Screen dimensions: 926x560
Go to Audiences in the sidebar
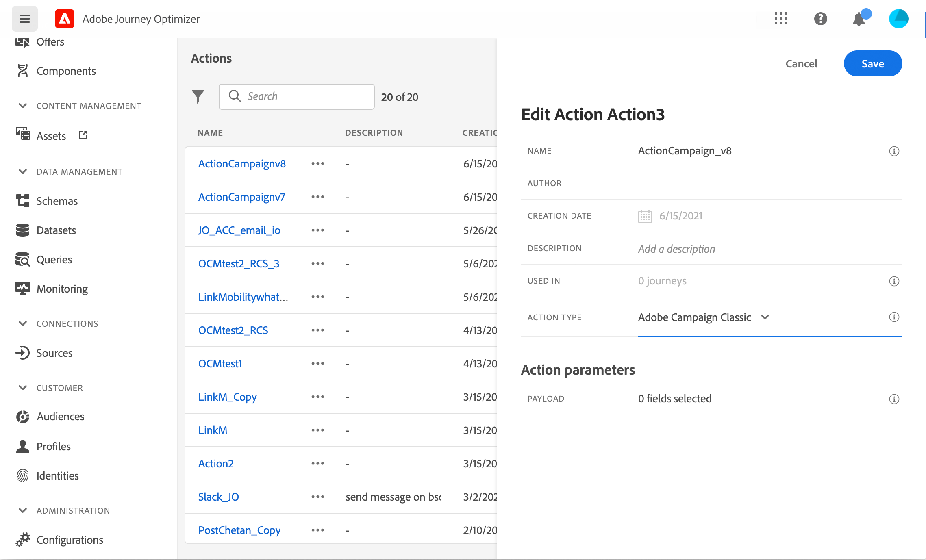pyautogui.click(x=60, y=417)
